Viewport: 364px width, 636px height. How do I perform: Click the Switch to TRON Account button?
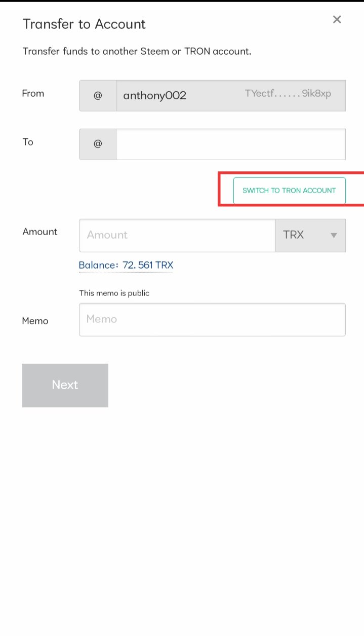[289, 191]
